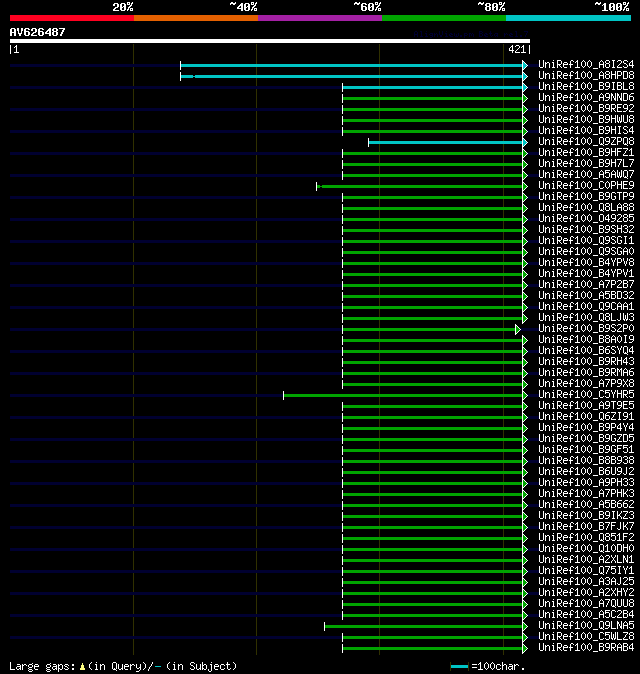Viewport: 640px width, 674px height.
Task: Click the AV626487 query name
Action: 37,32
